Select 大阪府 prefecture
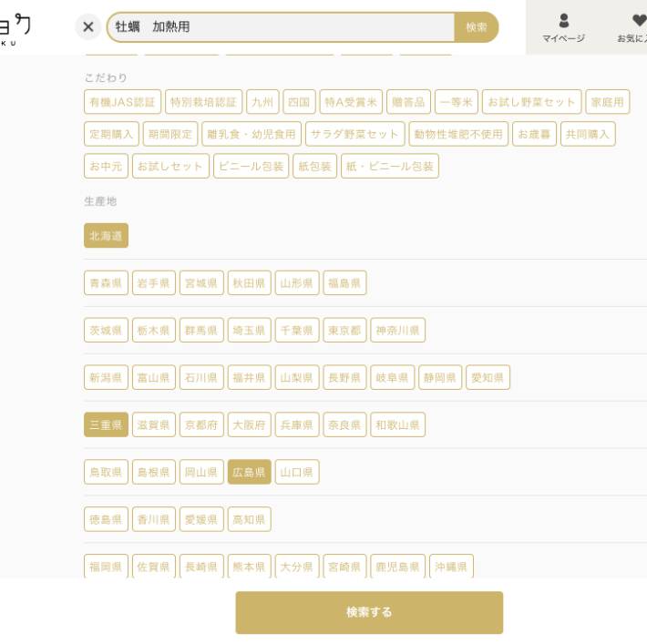The height and width of the screenshot is (644, 647). (249, 424)
